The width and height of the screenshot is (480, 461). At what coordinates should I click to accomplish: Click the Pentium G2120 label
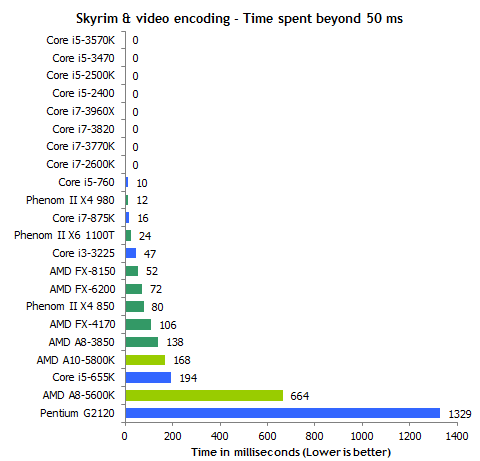pos(77,413)
